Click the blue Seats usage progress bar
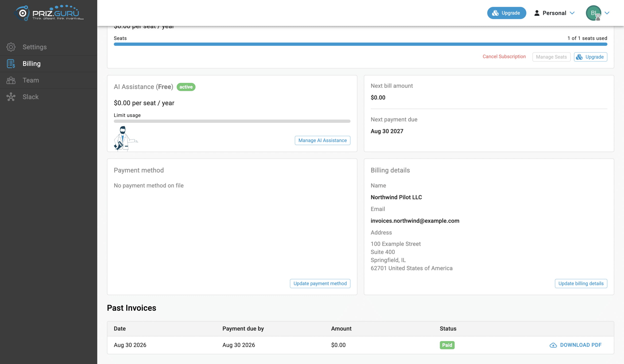Screen dimensions: 624x364 (360, 44)
